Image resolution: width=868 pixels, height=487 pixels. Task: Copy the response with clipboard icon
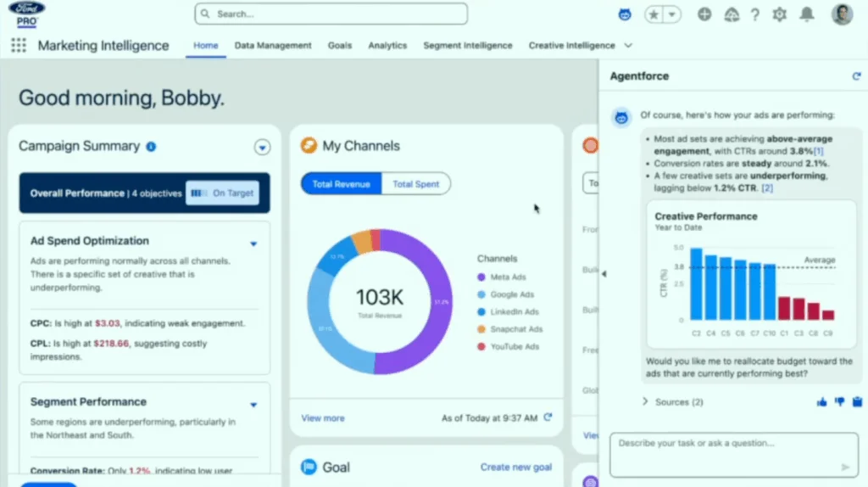click(x=857, y=401)
